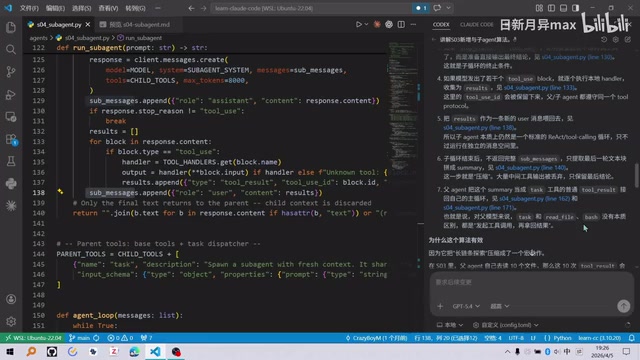Open Extensions view with update badge
640x360 pixels.
coord(11,139)
